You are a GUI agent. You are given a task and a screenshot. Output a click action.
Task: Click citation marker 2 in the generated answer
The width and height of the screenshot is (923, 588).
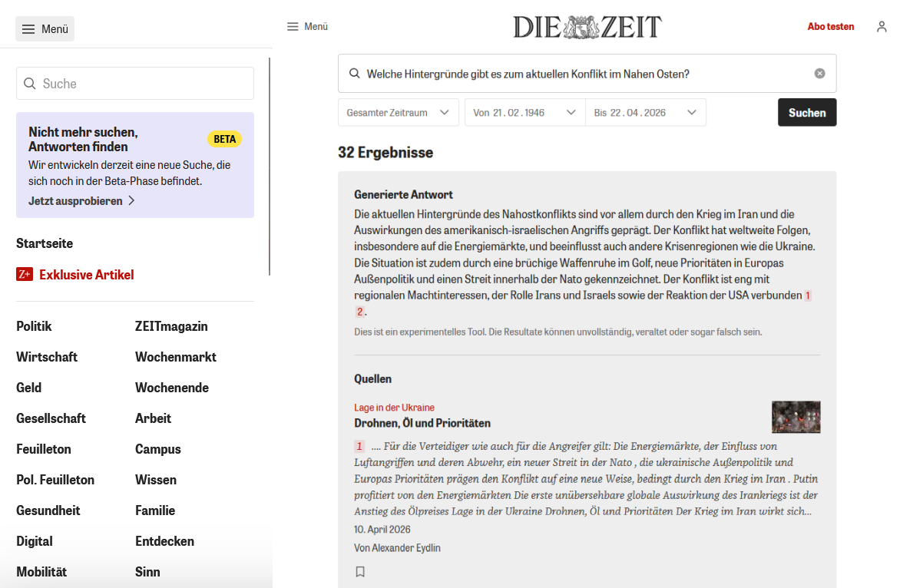pos(359,311)
